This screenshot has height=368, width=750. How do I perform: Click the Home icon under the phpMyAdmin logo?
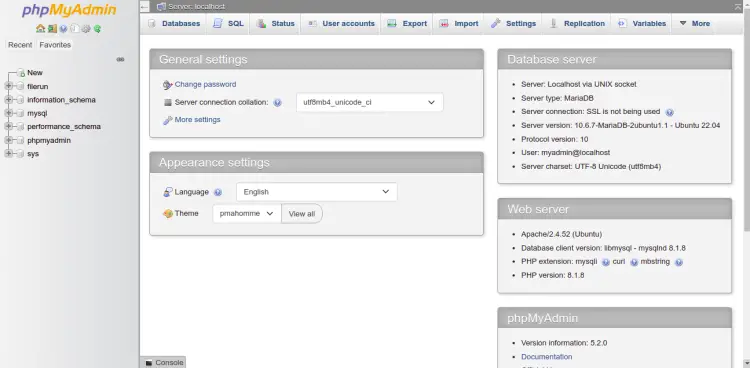(x=41, y=28)
